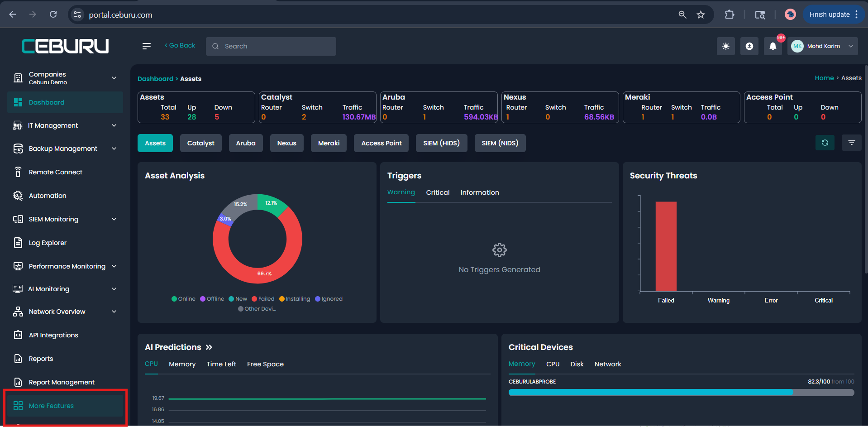
Task: Click the Reports icon
Action: (x=18, y=359)
